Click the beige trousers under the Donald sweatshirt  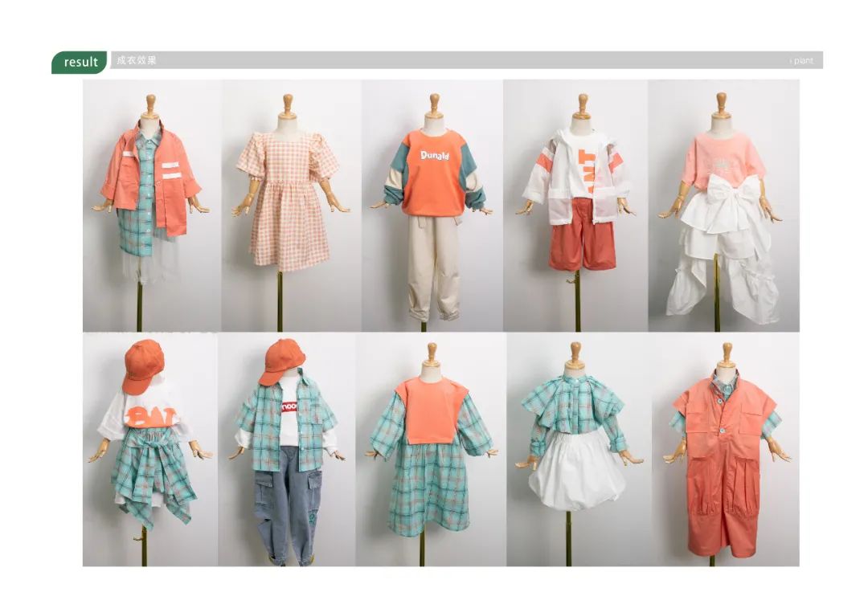tap(432, 265)
